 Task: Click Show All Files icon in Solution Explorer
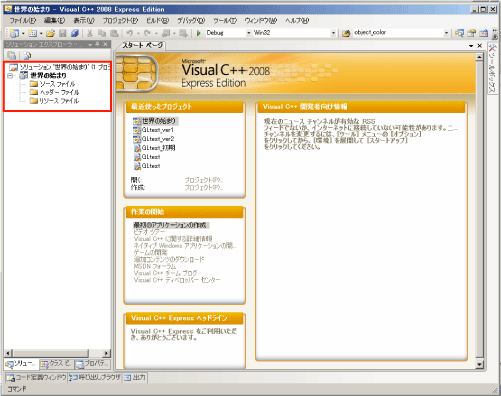click(27, 55)
